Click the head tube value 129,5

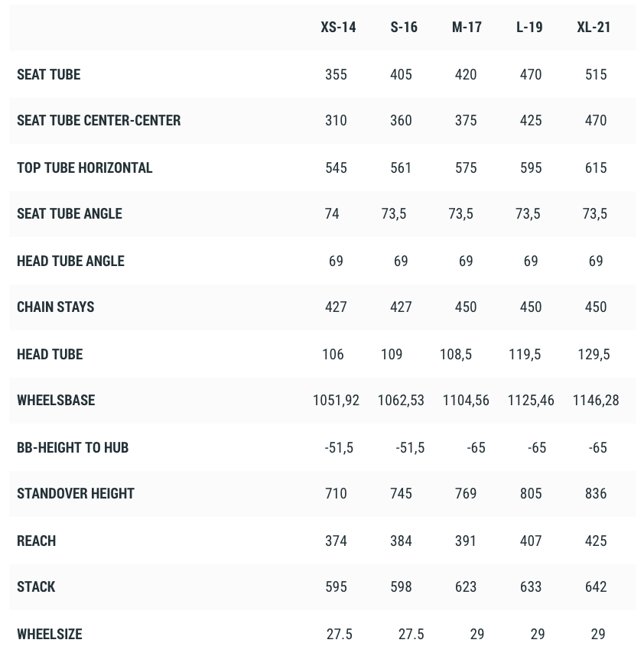click(x=594, y=355)
